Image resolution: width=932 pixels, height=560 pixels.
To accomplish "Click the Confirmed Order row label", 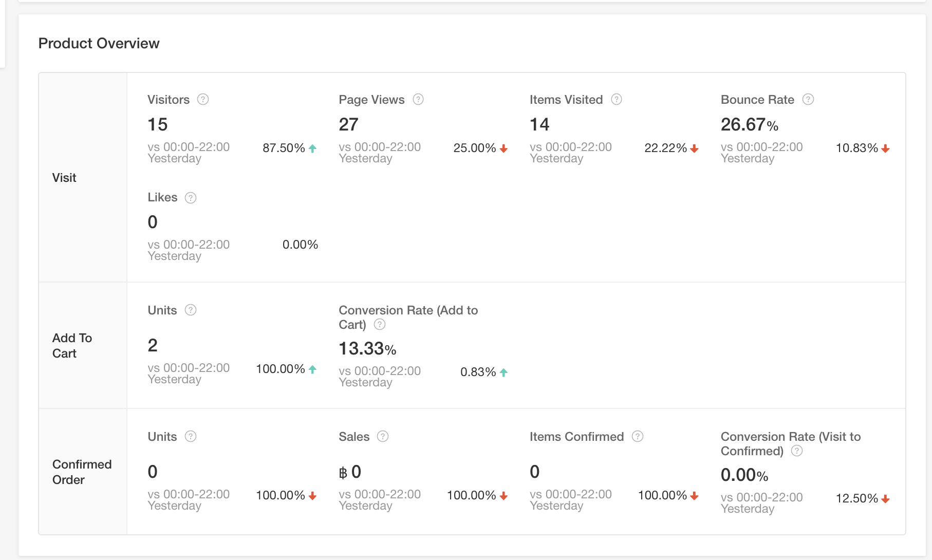I will 82,472.
